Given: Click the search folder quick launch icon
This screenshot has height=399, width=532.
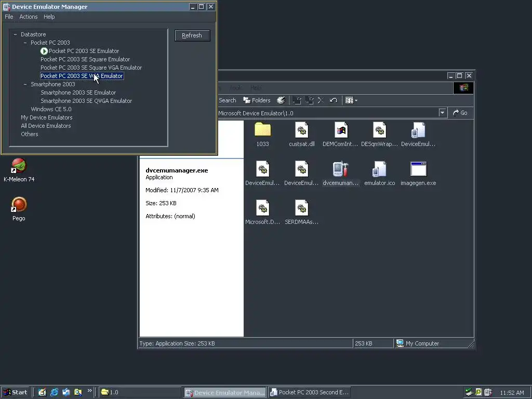Looking at the screenshot, I should pyautogui.click(x=78, y=392).
